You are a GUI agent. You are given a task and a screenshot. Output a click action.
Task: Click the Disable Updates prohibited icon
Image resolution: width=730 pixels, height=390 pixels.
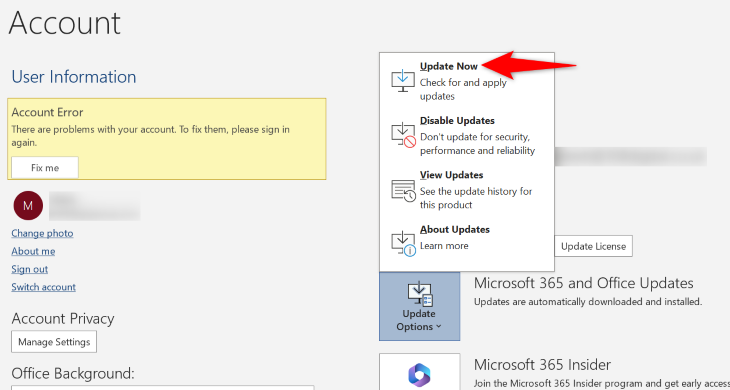[403, 135]
